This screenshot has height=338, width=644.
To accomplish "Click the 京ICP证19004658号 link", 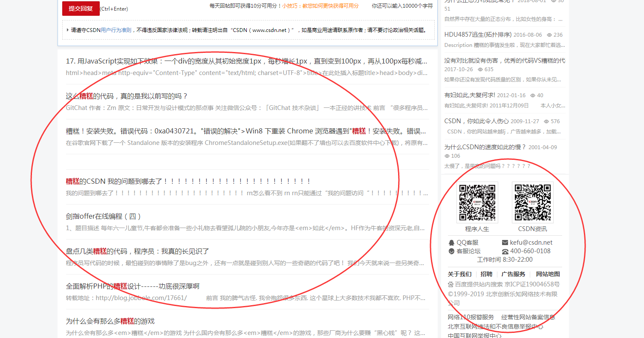I will pos(532,284).
